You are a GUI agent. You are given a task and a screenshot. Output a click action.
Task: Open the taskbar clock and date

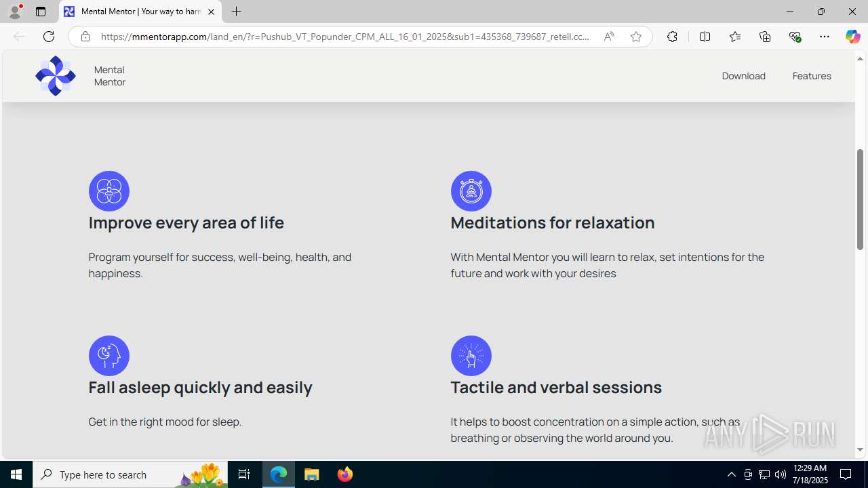coord(810,474)
